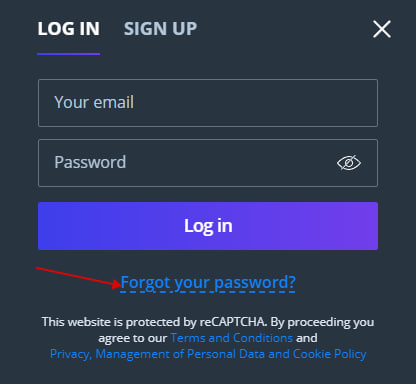Go to the SIGN UP form
This screenshot has height=384, width=416.
tap(160, 29)
